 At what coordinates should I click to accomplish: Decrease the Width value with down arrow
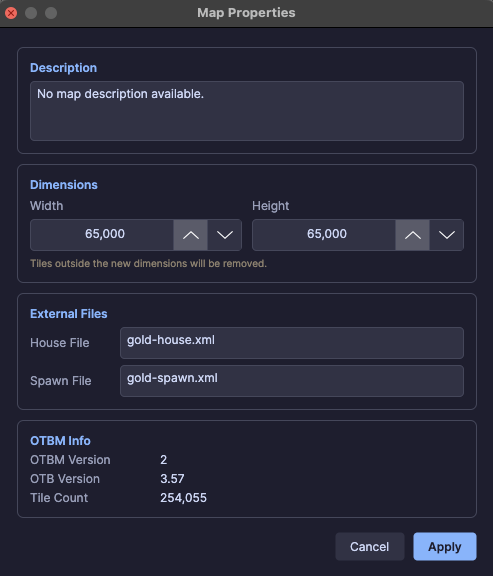225,235
